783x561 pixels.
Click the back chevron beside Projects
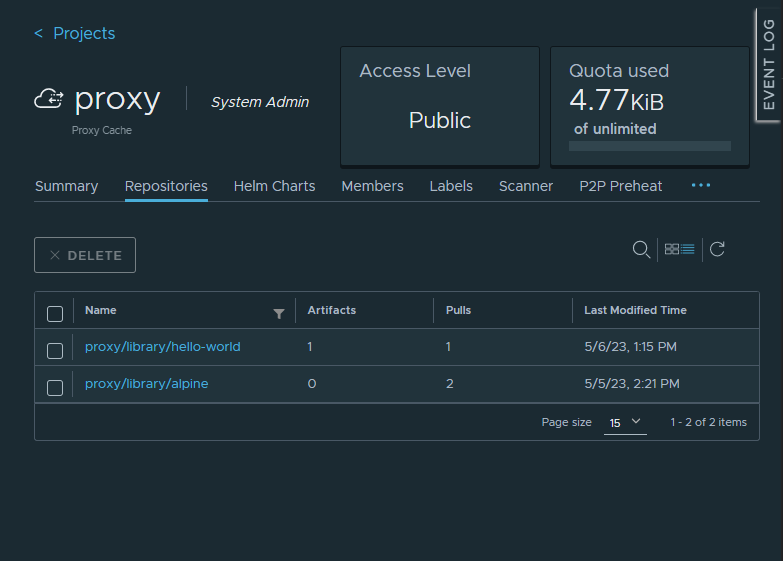(x=39, y=34)
